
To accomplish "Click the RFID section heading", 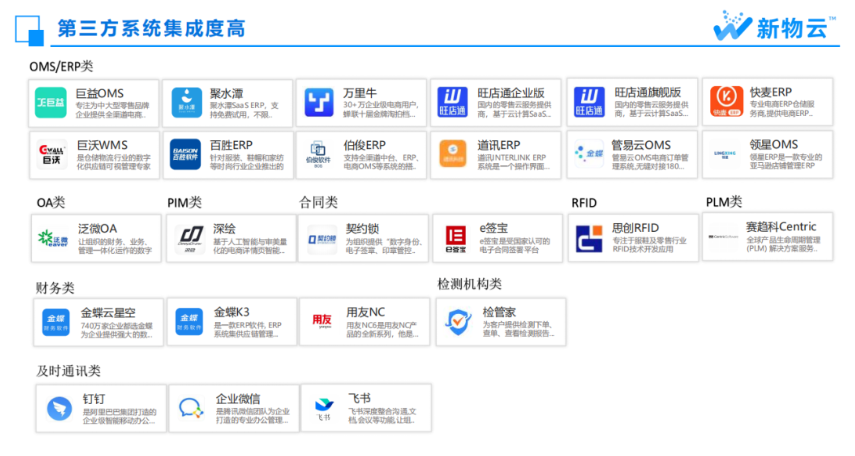I will (584, 203).
